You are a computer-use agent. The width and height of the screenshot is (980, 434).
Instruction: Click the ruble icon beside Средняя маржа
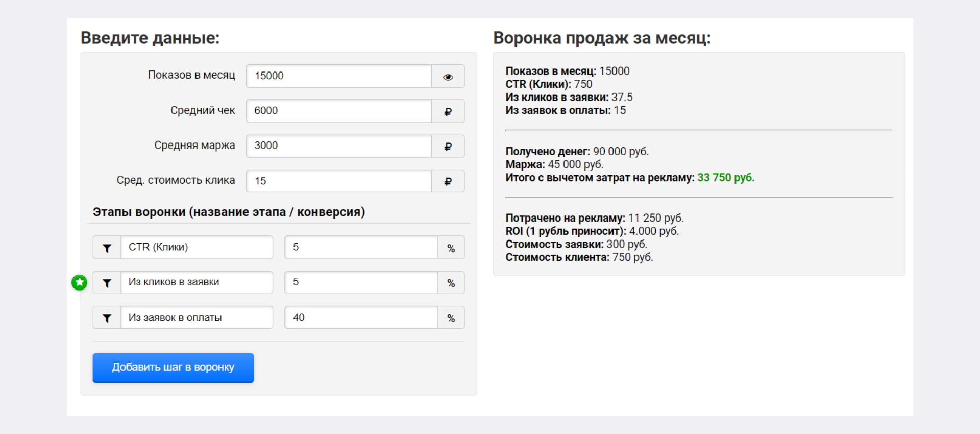pos(448,147)
